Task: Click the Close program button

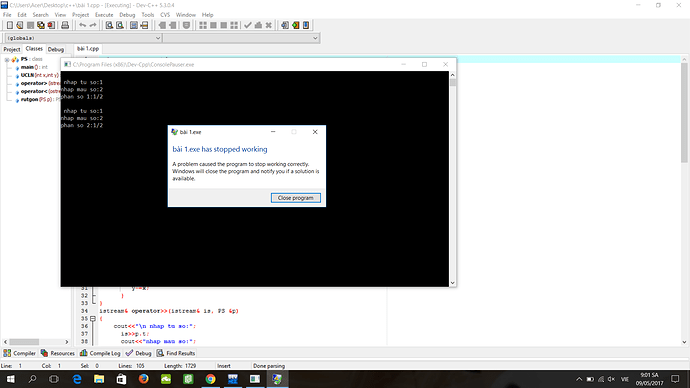Action: click(x=296, y=198)
